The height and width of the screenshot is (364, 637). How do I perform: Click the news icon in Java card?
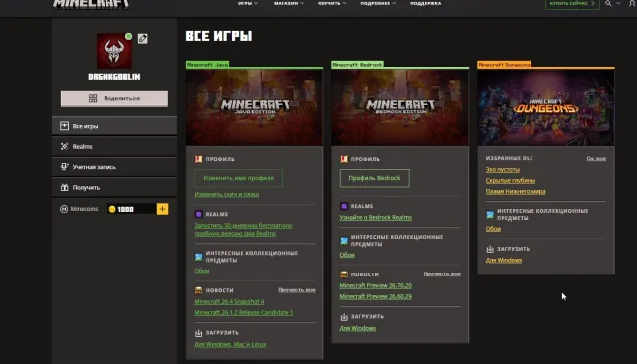click(198, 290)
